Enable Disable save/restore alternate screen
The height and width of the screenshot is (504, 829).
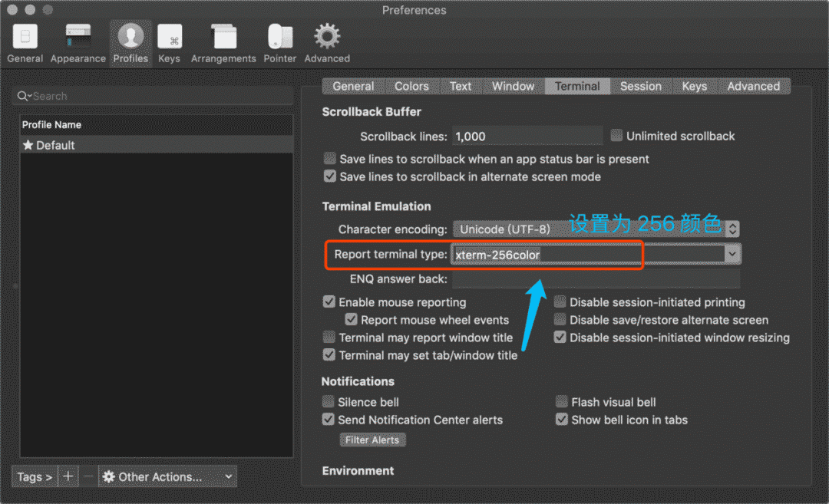click(560, 319)
